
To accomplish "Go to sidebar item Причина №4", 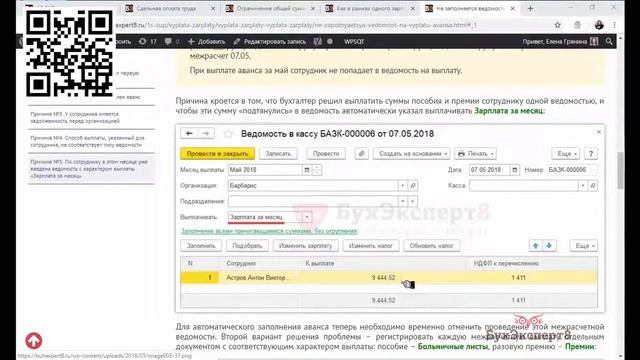I will click(x=87, y=141).
